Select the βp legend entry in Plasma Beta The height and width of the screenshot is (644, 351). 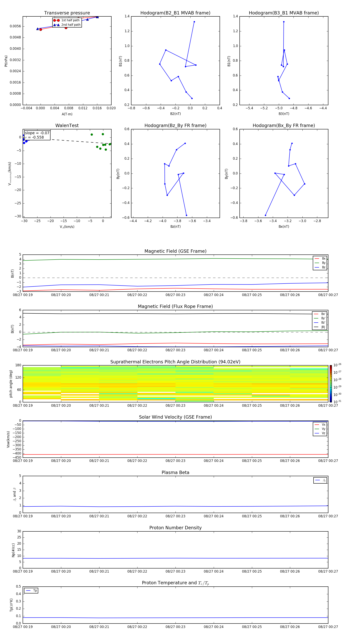[x=320, y=480]
